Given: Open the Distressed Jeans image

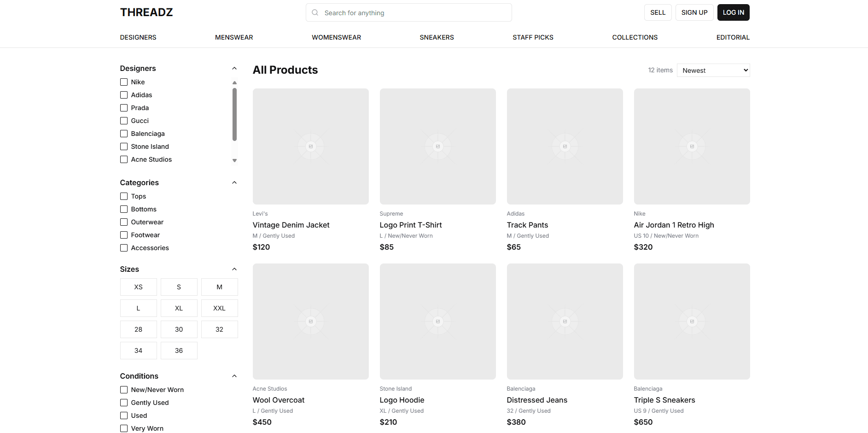Looking at the screenshot, I should pos(565,322).
